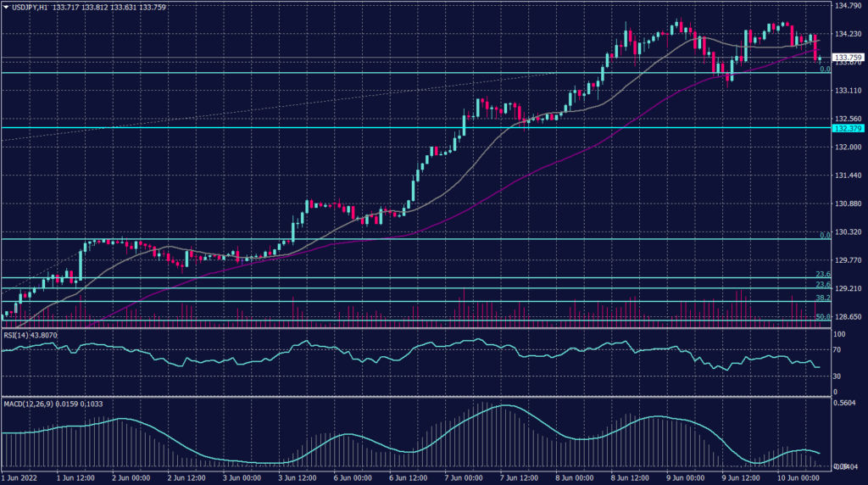Select the Fibonacci 50.0 level label
868x485 pixels.
tap(821, 317)
